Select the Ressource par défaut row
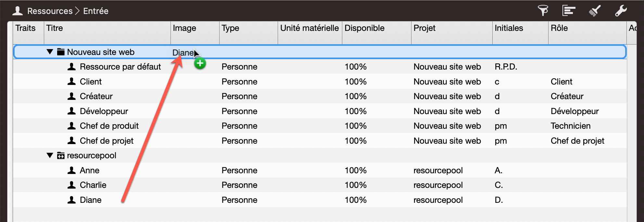Image resolution: width=644 pixels, height=222 pixels. pyautogui.click(x=120, y=67)
